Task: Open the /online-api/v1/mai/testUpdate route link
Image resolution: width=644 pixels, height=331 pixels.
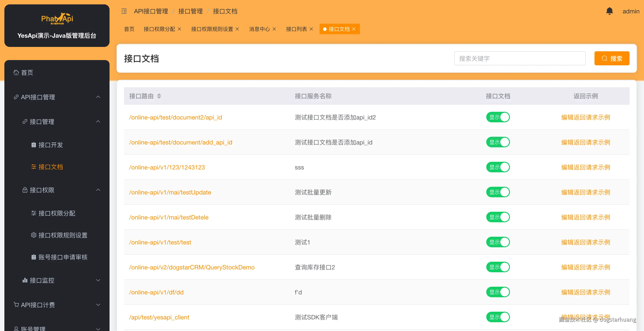Action: point(170,192)
